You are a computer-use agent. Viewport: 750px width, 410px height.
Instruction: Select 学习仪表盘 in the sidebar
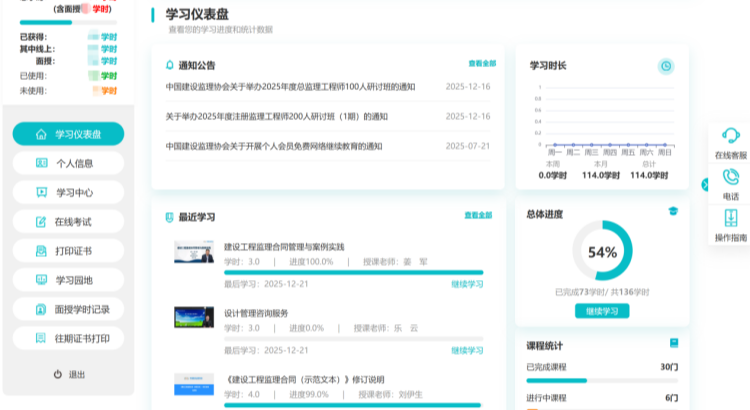pyautogui.click(x=68, y=134)
